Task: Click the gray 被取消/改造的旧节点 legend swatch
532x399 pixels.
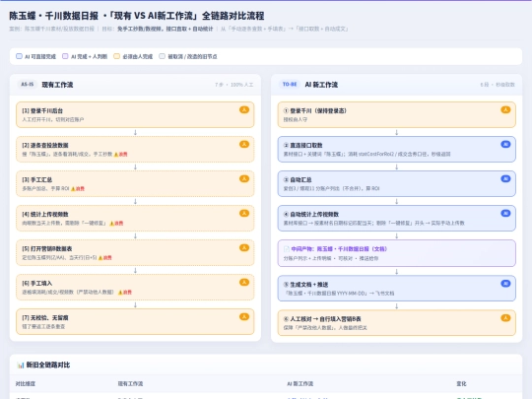Action: 163,56
